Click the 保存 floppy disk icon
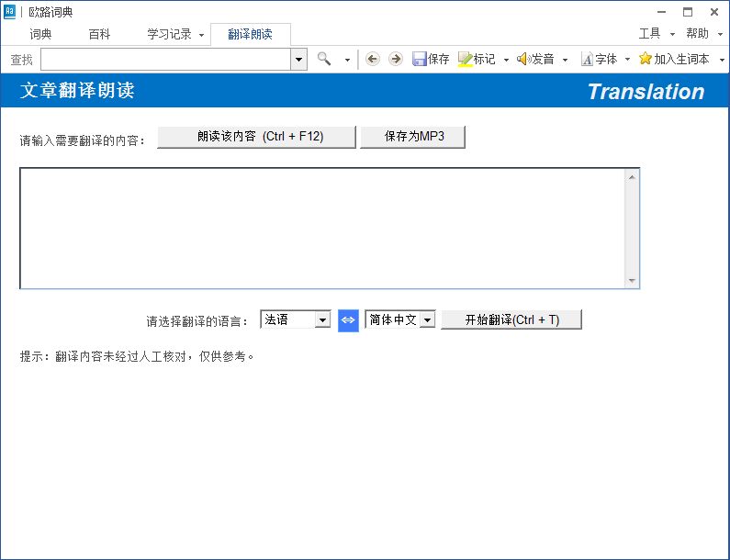Viewport: 730px width, 560px height. pos(420,59)
